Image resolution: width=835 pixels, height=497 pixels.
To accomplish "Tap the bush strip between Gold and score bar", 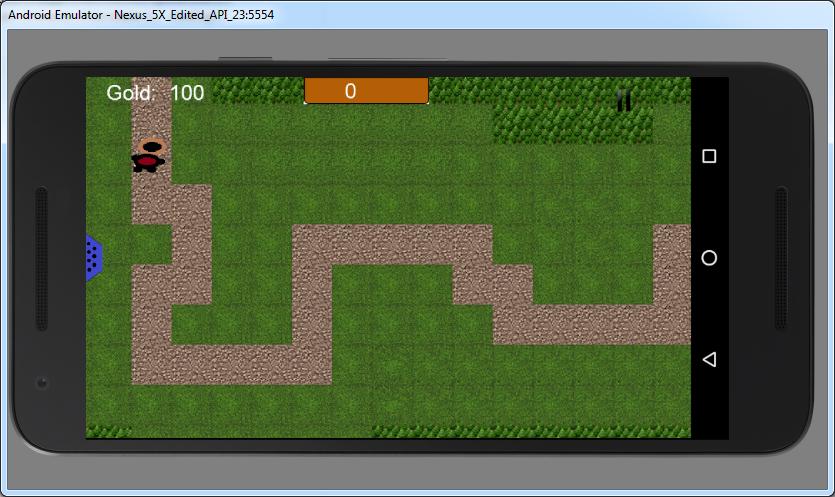I will click(257, 90).
